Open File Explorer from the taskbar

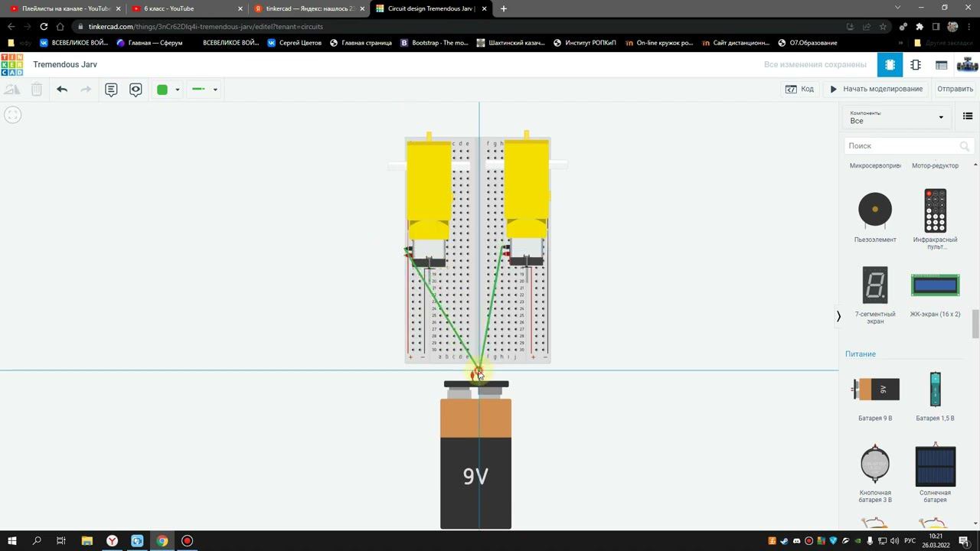click(87, 541)
